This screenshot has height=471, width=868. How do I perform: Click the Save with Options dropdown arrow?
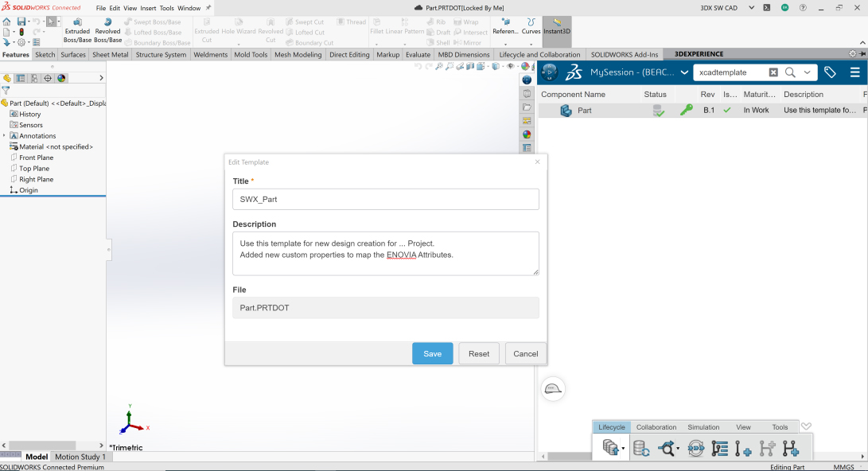[623, 448]
